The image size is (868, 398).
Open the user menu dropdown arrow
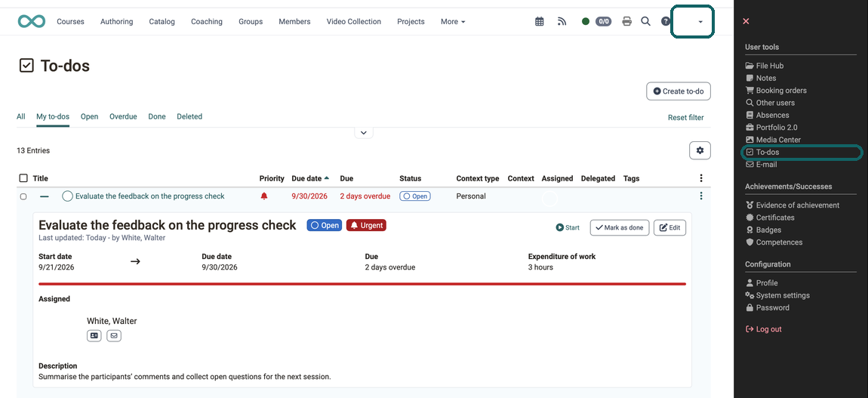click(700, 22)
